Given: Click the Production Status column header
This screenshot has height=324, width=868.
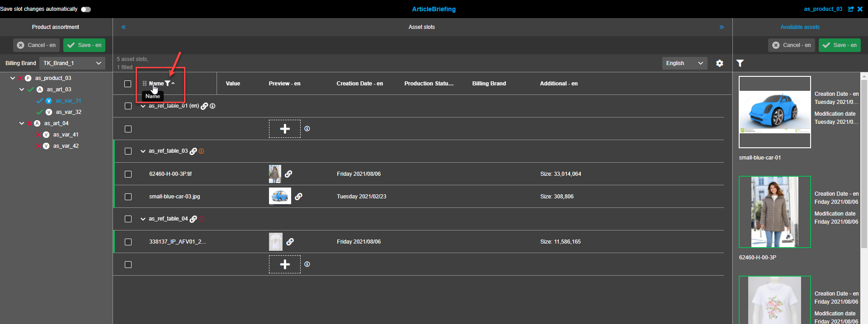Looking at the screenshot, I should 429,84.
